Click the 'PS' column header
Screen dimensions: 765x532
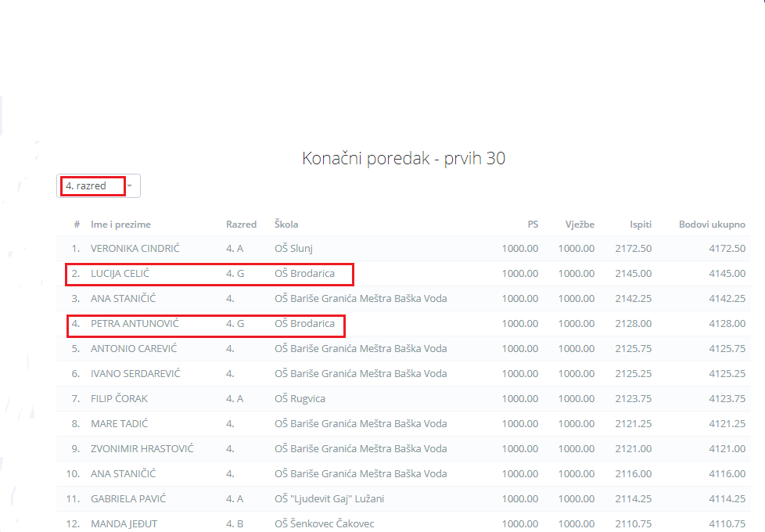tap(533, 225)
